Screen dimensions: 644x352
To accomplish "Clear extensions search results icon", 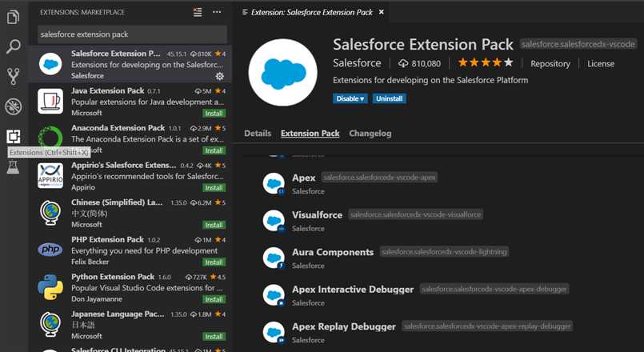I will (x=198, y=12).
